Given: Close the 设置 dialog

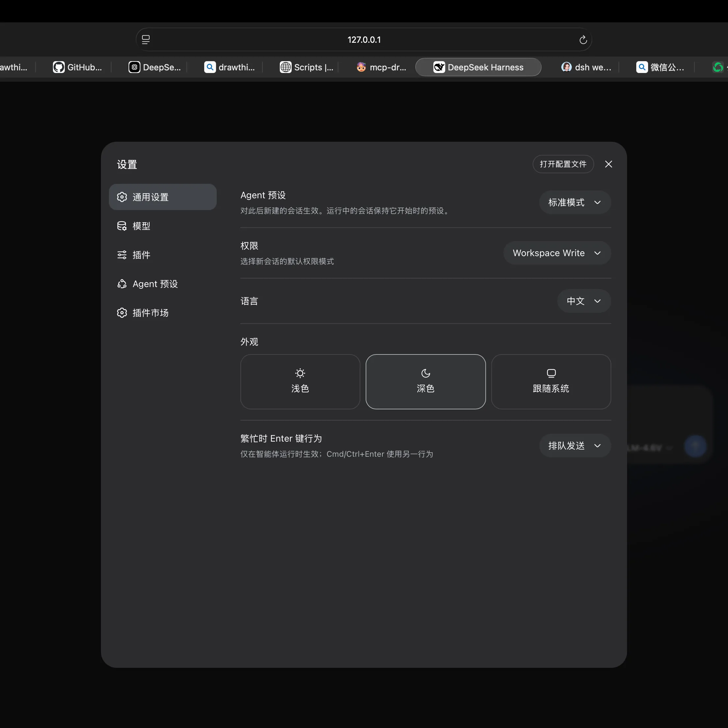Looking at the screenshot, I should 608,164.
